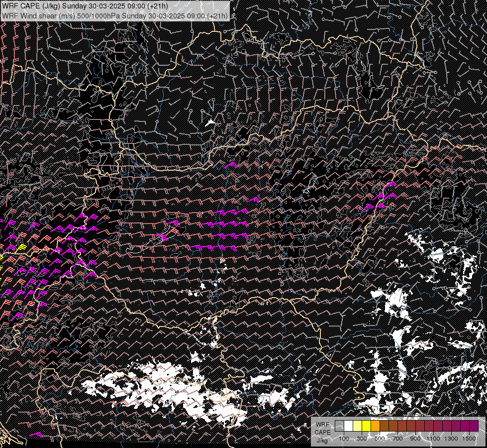Click the bright yellow CAPE legend swatch
487x448 pixels.
click(x=367, y=426)
